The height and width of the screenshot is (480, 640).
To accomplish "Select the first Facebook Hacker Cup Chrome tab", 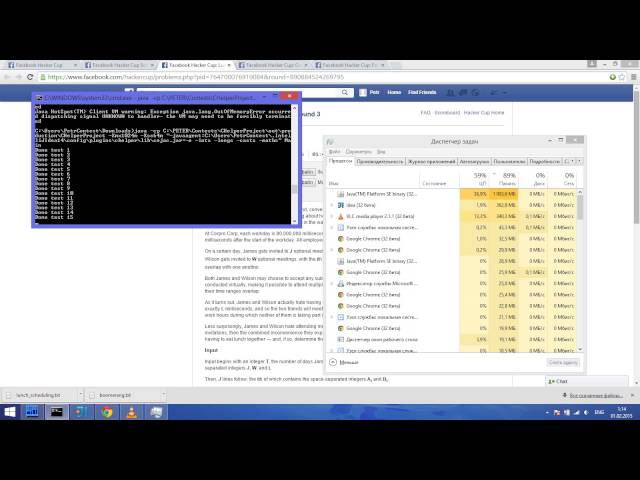I will (40, 65).
